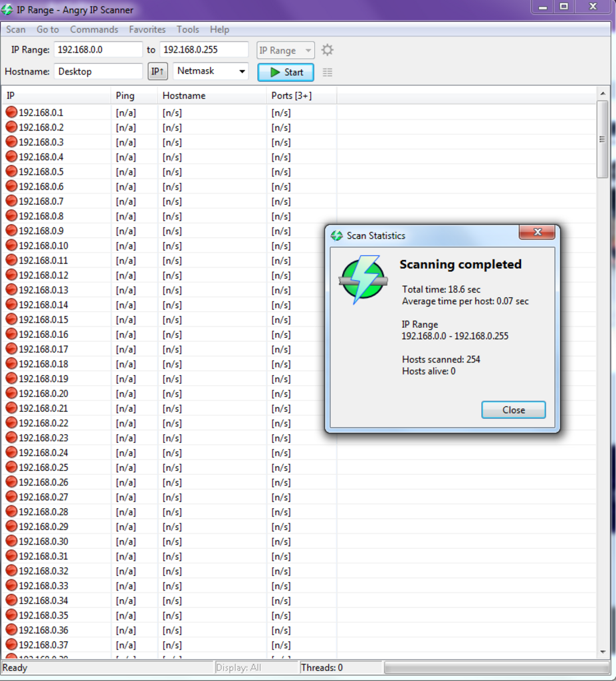Screen dimensions: 616x681
Task: Select the row text 192.168.0.2
Action: point(41,127)
